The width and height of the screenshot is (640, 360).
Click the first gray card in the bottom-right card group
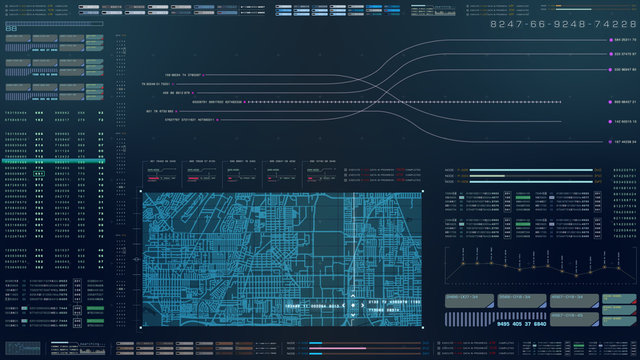[469, 301]
